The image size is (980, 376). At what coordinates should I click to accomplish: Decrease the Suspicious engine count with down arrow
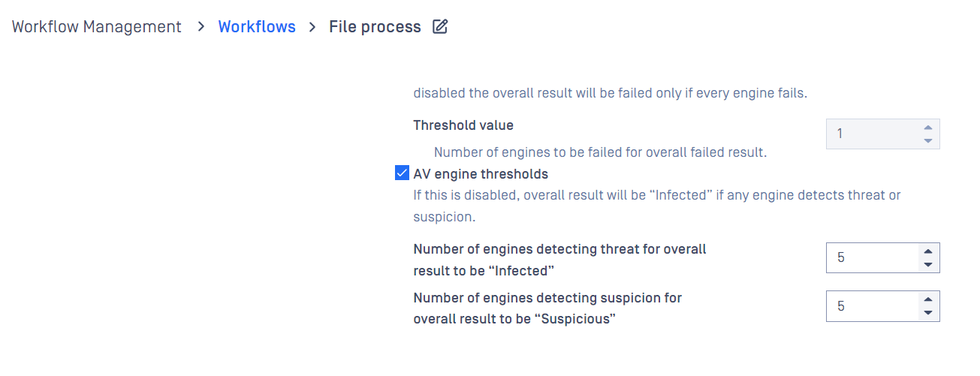[928, 312]
